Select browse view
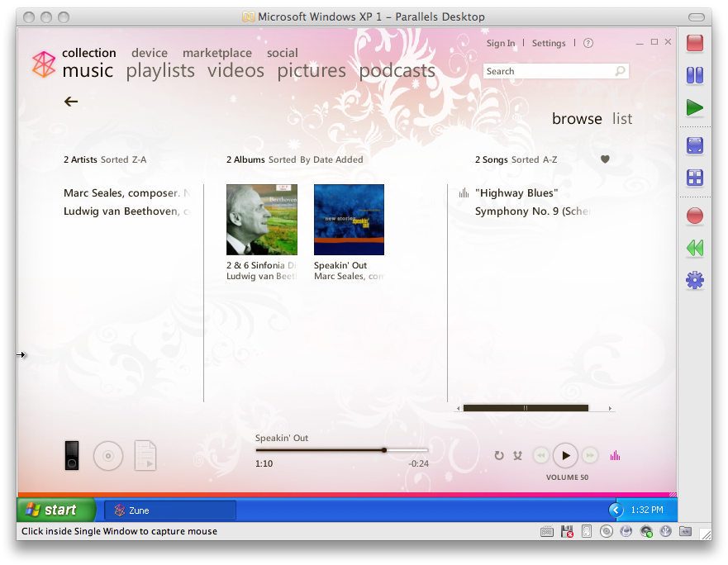The image size is (728, 565). 577,119
